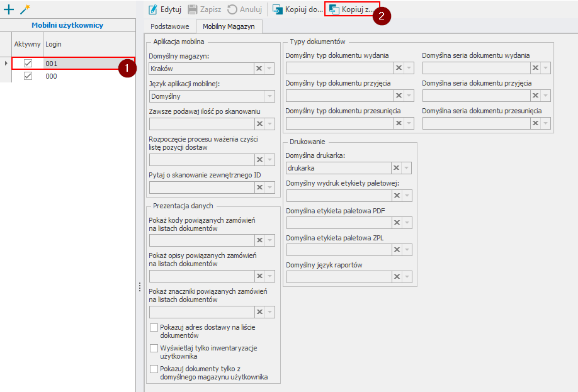Enable Wyświetlaj tylko inwentaryzacje użytkownika

tap(154, 348)
